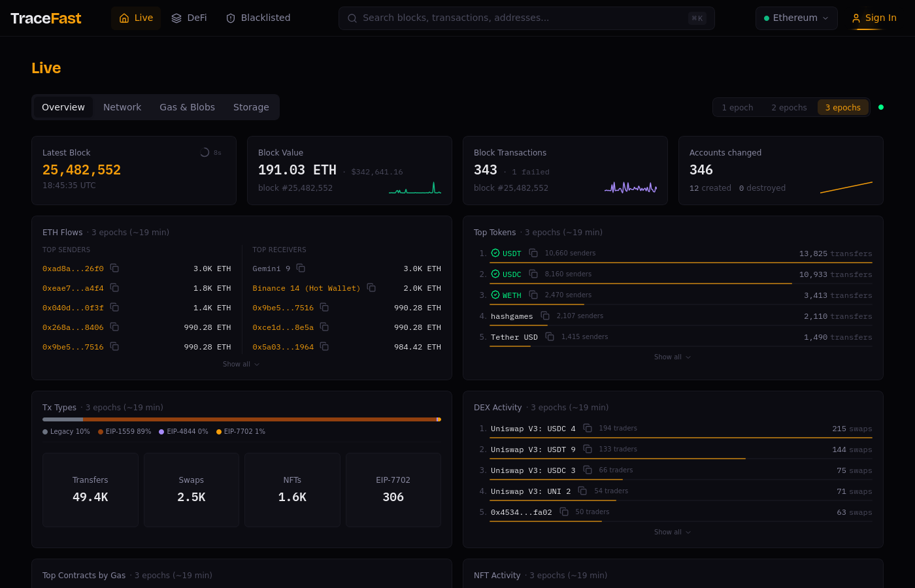Viewport: 915px width, 588px height.
Task: Copy Uniswap V3: USDC 3 pool address
Action: tap(588, 470)
